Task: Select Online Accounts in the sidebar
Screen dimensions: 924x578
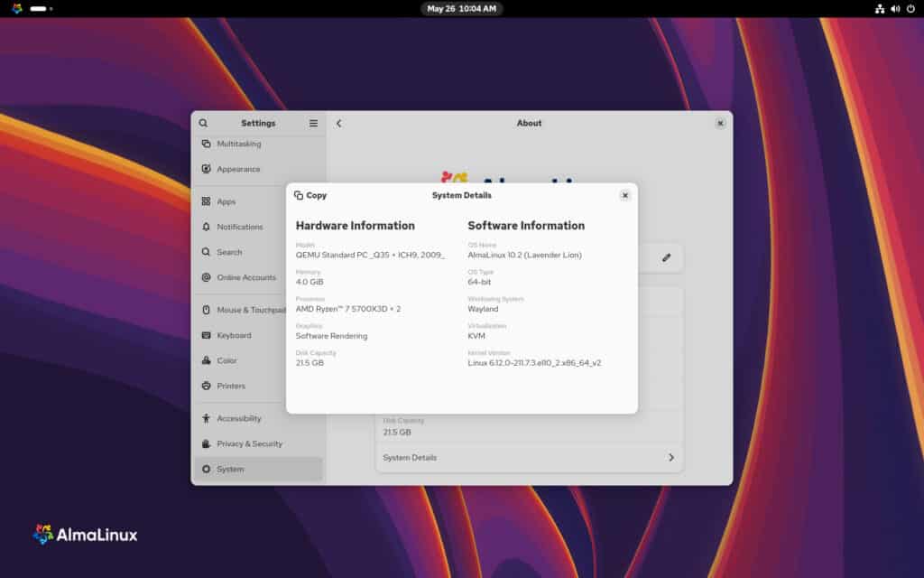Action: click(x=258, y=278)
